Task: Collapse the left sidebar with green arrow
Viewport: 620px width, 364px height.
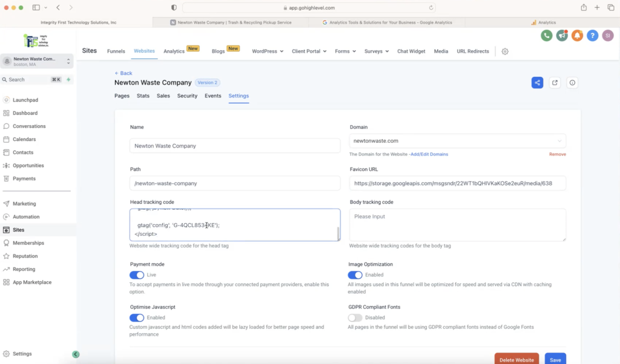Action: 76,354
